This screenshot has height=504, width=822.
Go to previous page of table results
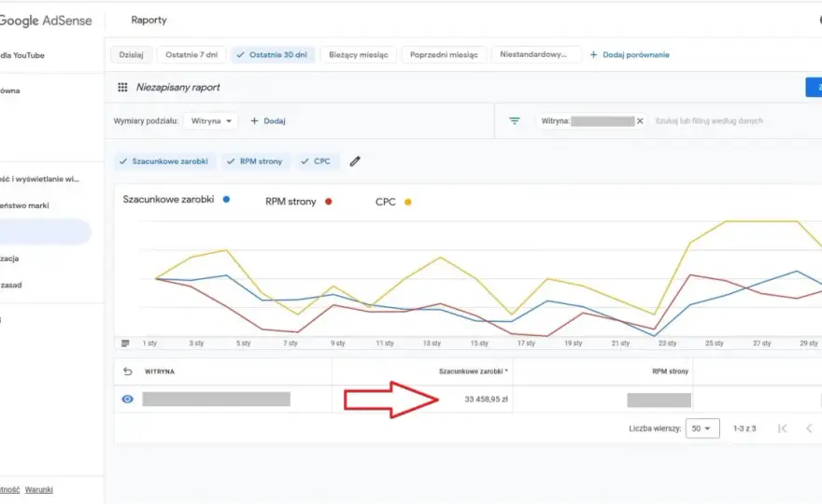point(809,428)
